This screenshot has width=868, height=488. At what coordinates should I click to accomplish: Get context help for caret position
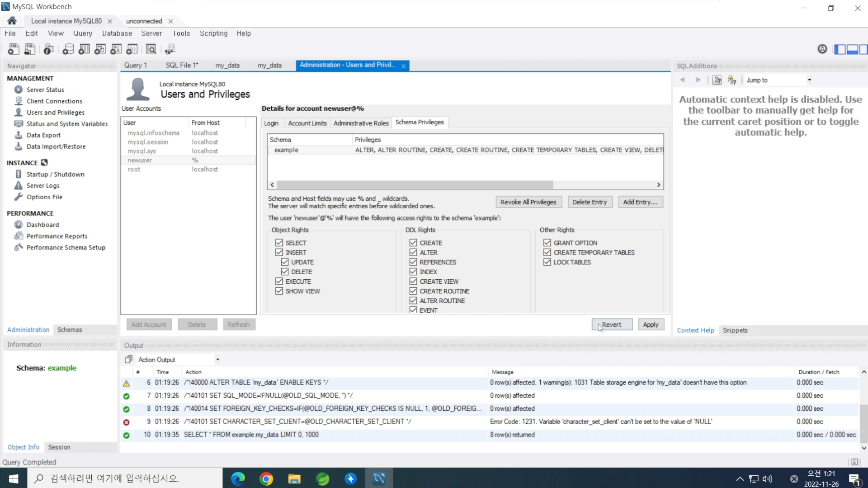717,80
